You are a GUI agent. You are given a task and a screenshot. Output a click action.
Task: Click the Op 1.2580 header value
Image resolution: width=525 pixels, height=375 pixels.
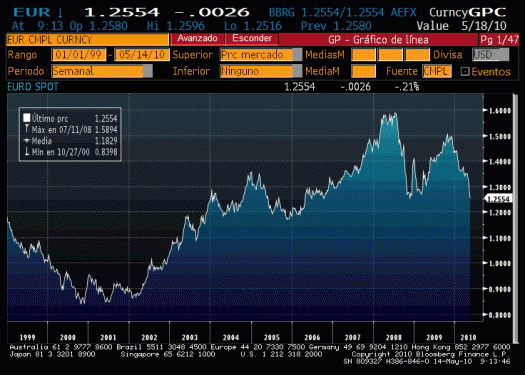tap(98, 26)
